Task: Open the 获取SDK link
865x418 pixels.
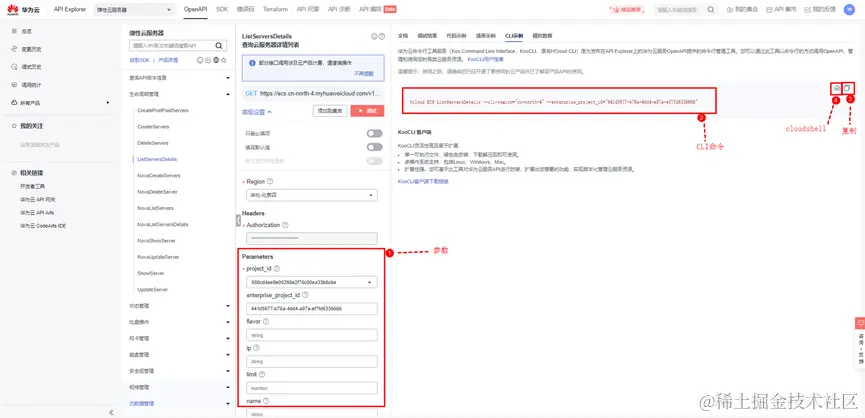Action: point(140,60)
